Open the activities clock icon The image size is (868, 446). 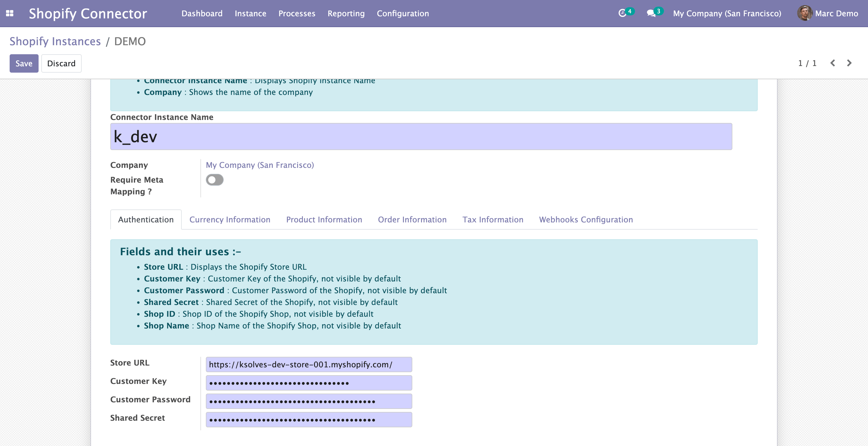tap(622, 14)
